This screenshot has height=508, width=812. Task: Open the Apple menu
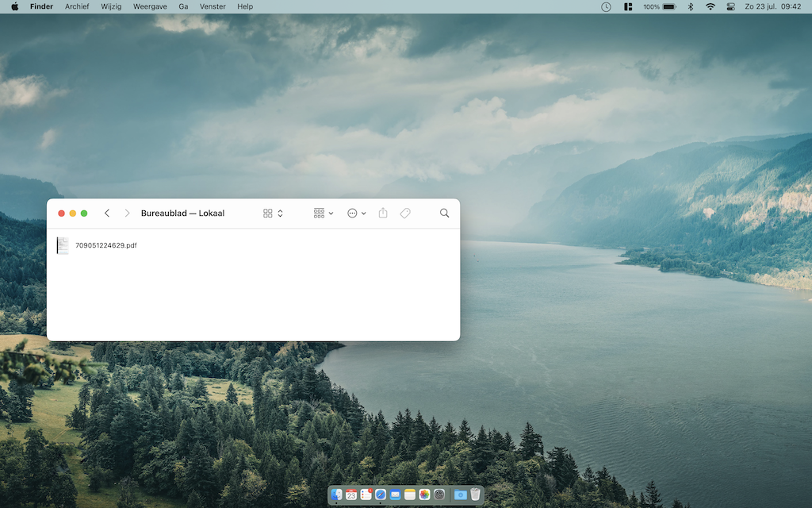(14, 6)
